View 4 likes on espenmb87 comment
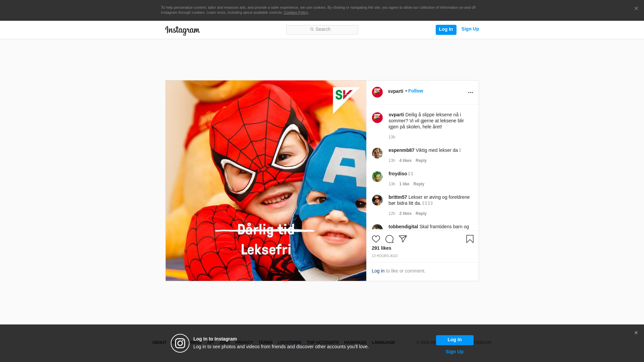Image resolution: width=644 pixels, height=362 pixels. click(405, 161)
